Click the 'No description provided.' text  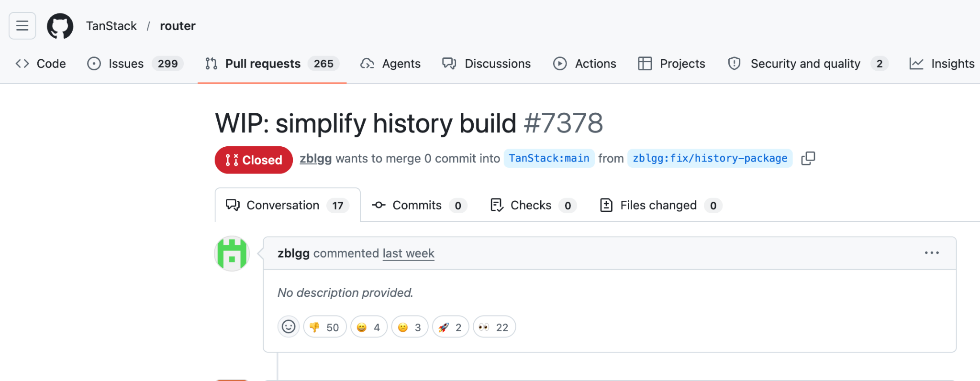tap(345, 293)
